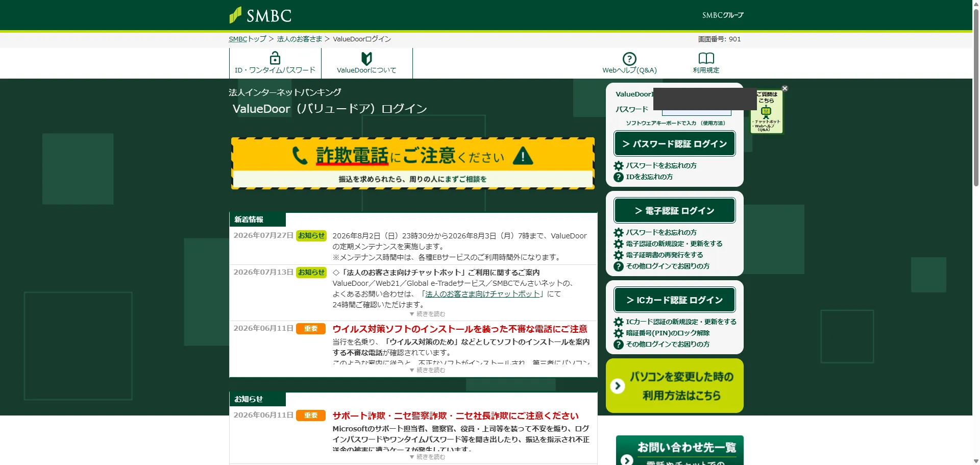Select the 新着情報 section heading
This screenshot has height=465, width=980.
pyautogui.click(x=249, y=219)
